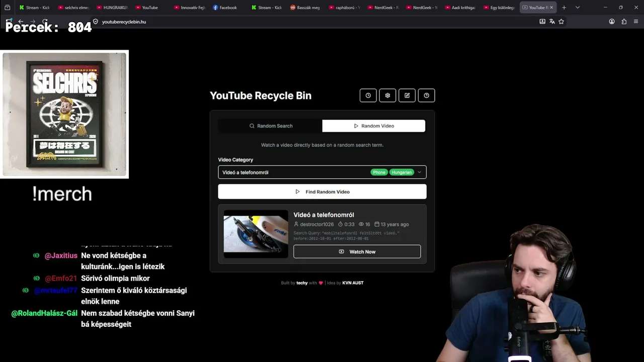
Task: Open the settings gear icon button
Action: pyautogui.click(x=387, y=96)
